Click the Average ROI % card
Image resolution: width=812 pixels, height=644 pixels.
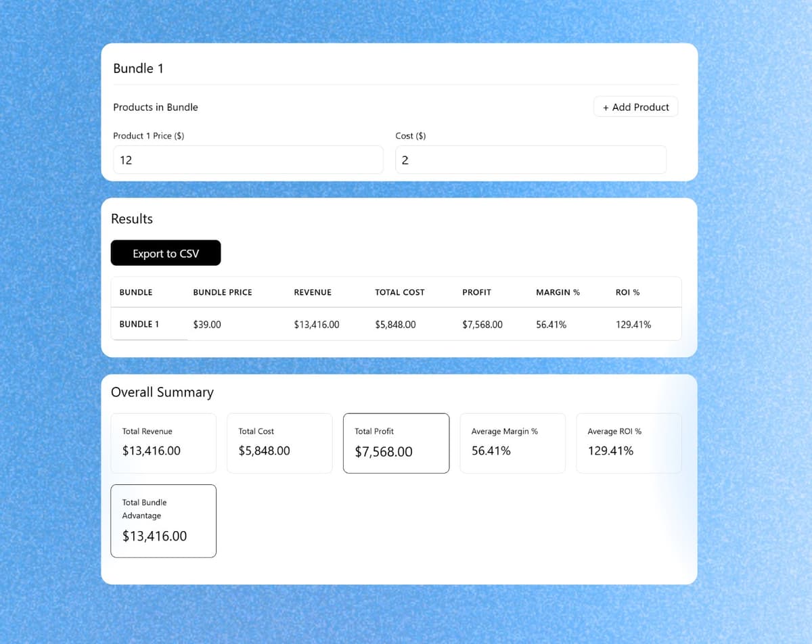pos(629,442)
